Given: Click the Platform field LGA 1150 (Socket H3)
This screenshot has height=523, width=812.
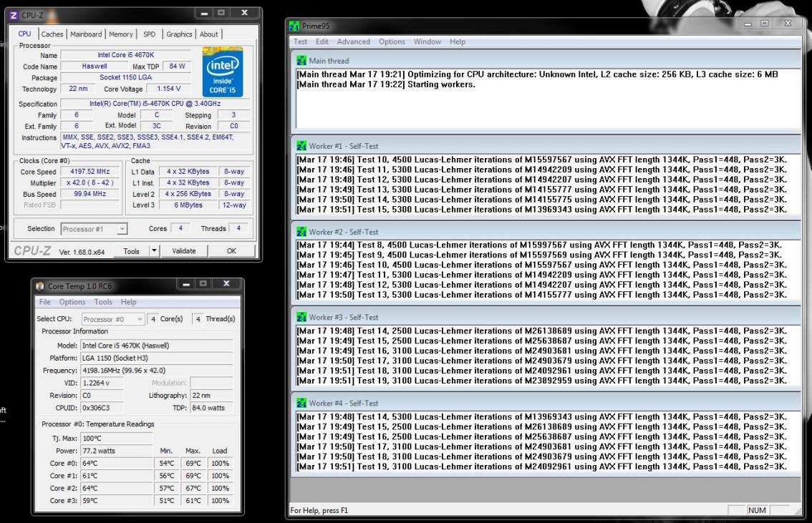Looking at the screenshot, I should tap(156, 358).
